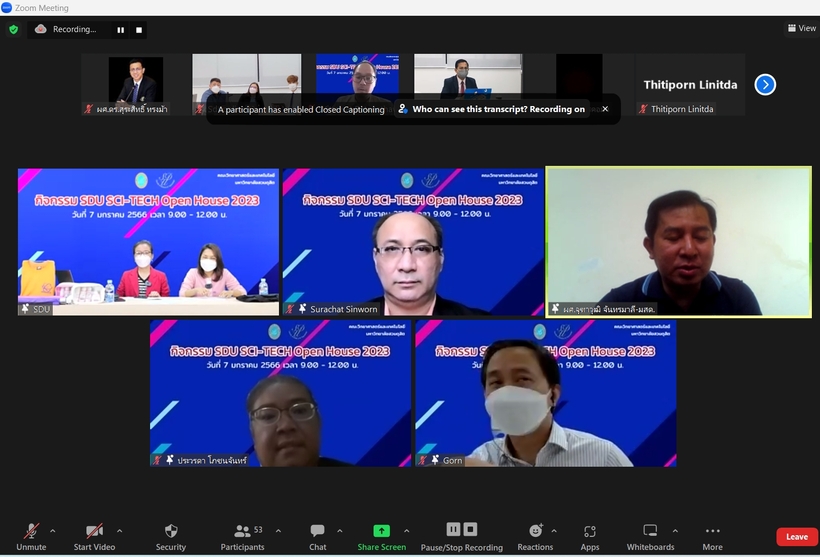Select bottom-left woman with glasses tile
Image resolution: width=820 pixels, height=557 pixels.
280,393
